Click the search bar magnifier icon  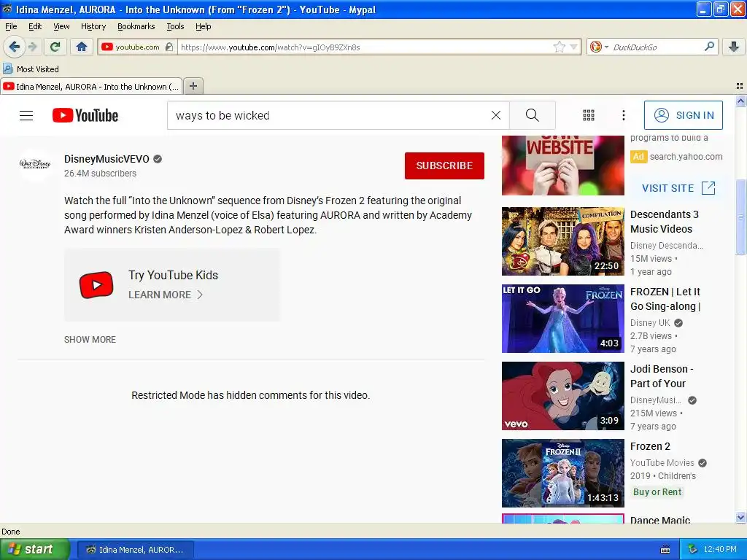(709, 46)
